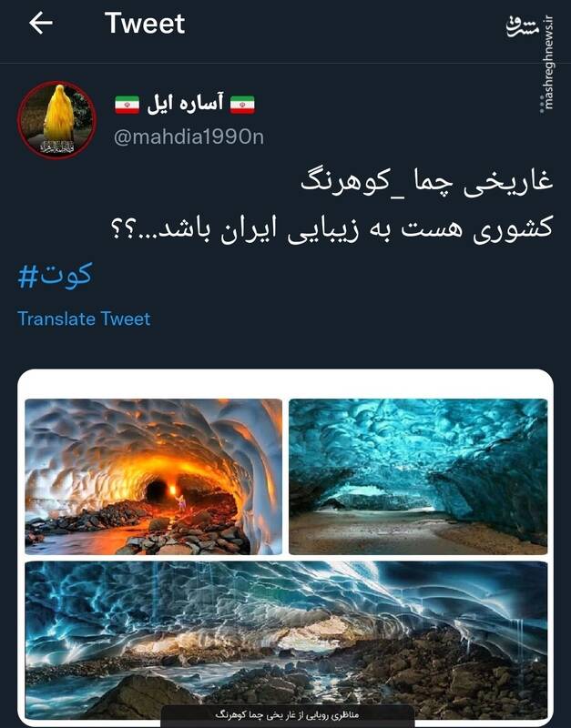
Task: Open the #کوت hashtag
Action: coord(55,276)
